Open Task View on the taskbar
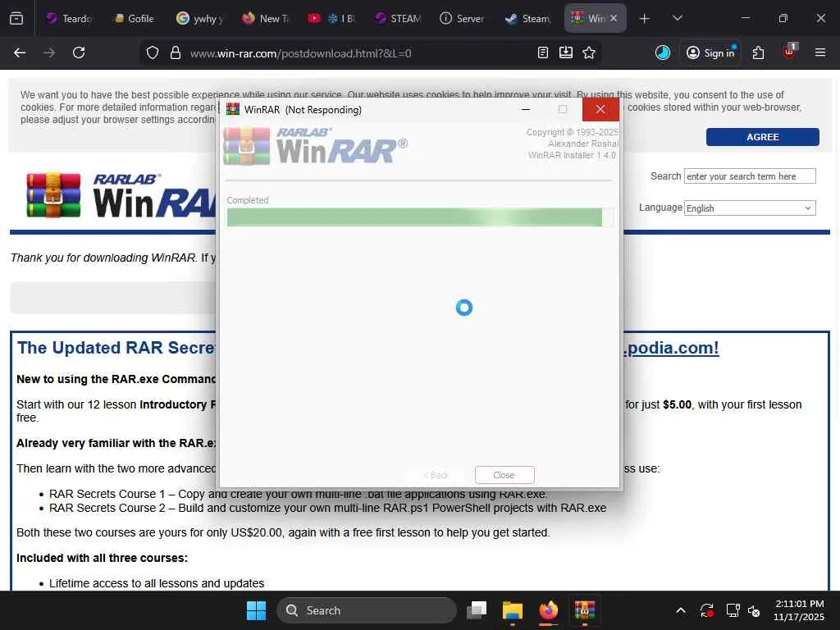The image size is (840, 630). pos(477,610)
